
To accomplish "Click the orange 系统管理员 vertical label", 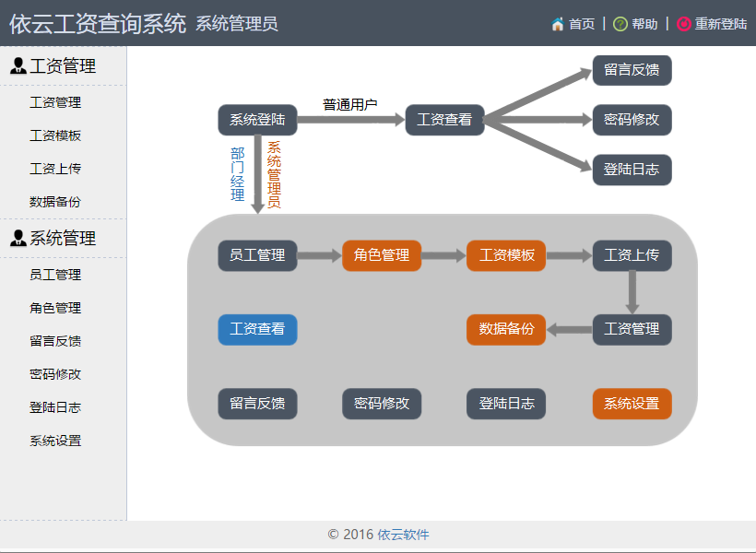I will pos(274,174).
